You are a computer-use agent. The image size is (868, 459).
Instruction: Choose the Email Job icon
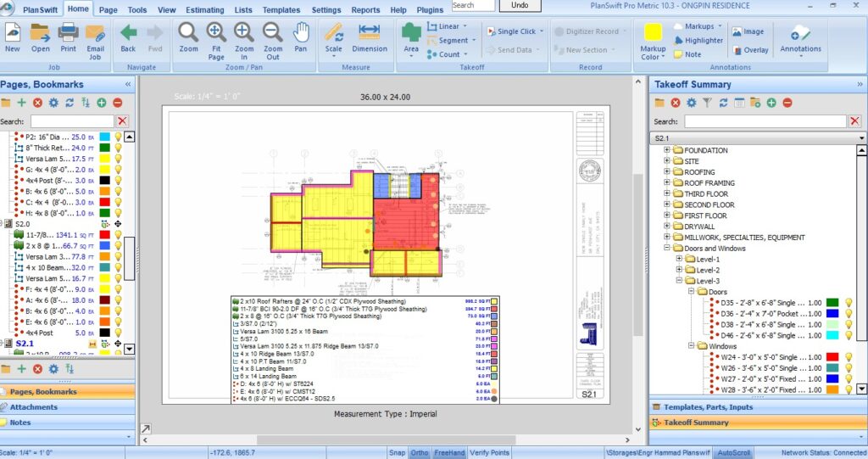click(95, 42)
